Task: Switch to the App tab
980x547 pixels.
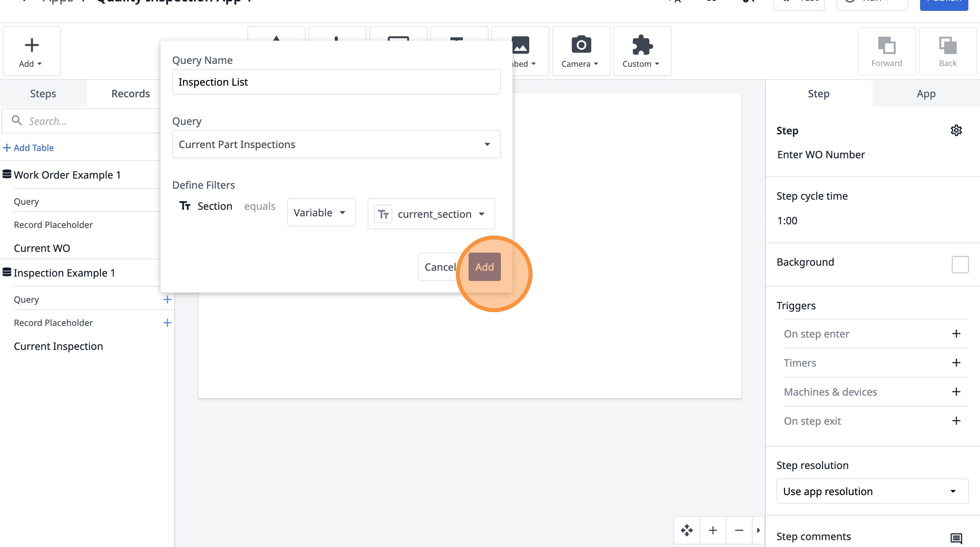Action: [x=926, y=94]
